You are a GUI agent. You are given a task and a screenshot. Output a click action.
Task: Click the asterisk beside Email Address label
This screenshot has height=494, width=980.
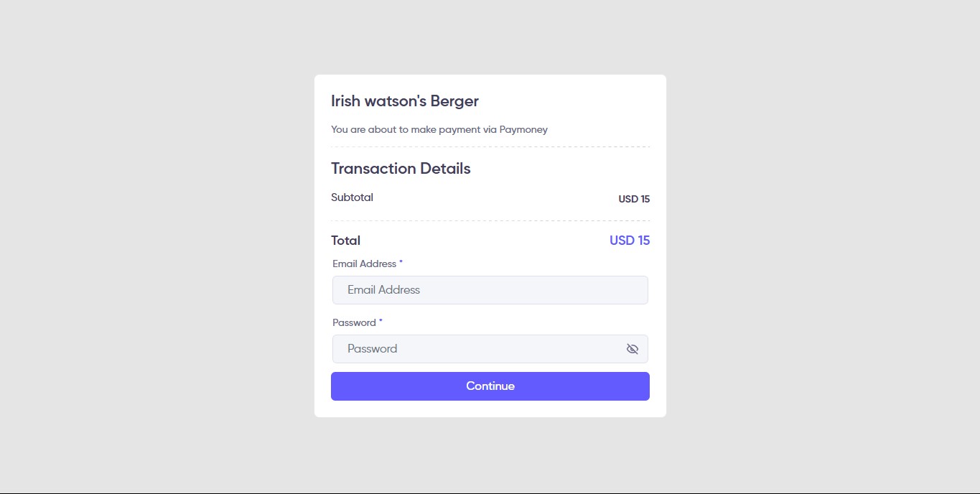point(401,263)
